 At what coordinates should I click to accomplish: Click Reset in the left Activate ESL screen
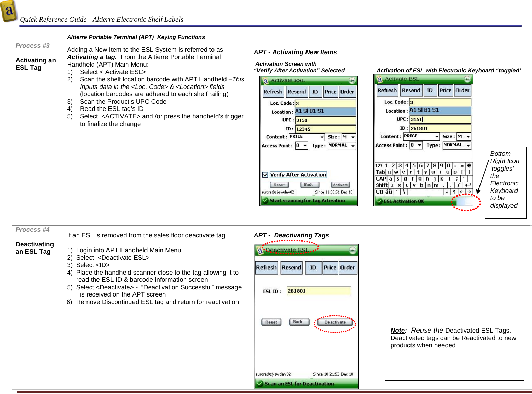279,185
